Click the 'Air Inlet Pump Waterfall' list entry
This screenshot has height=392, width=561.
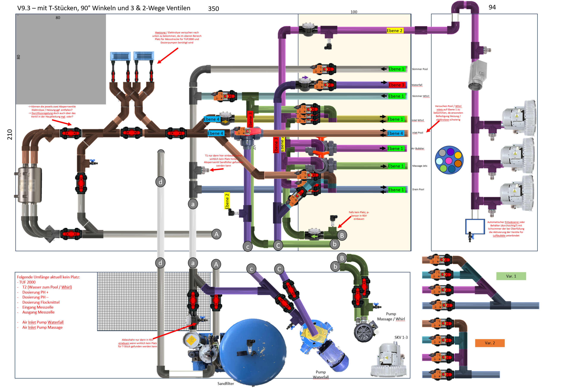(x=43, y=322)
